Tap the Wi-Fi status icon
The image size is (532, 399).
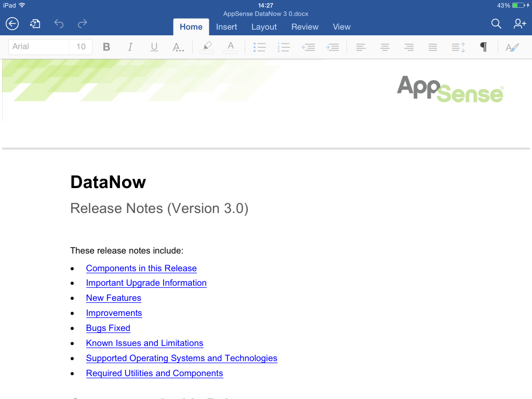point(22,5)
